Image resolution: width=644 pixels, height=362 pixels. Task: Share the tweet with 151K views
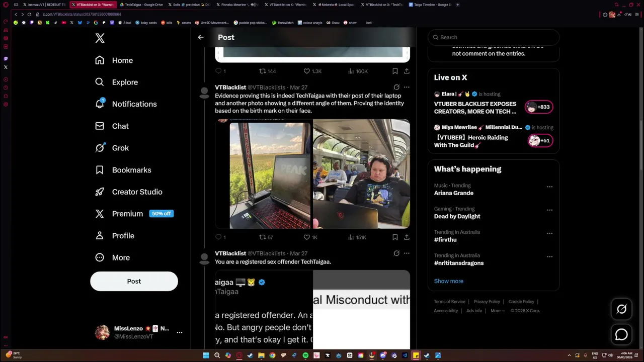[407, 237]
